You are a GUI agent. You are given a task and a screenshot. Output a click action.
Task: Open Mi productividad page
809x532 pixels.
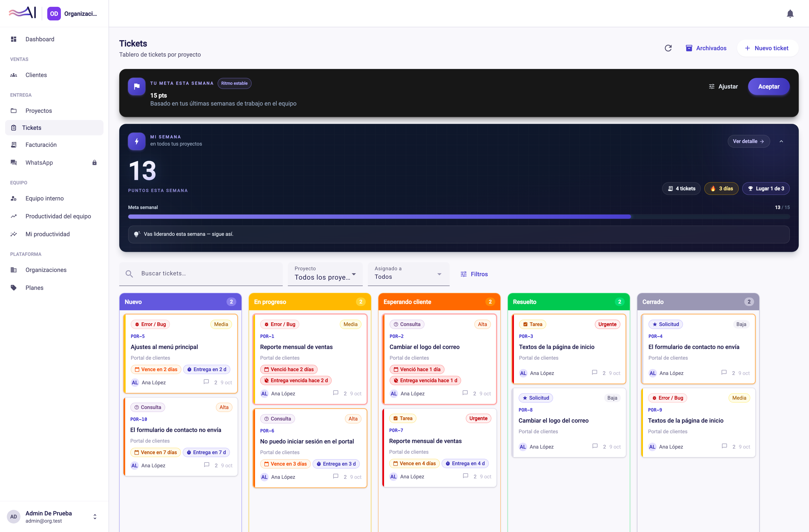pyautogui.click(x=54, y=234)
